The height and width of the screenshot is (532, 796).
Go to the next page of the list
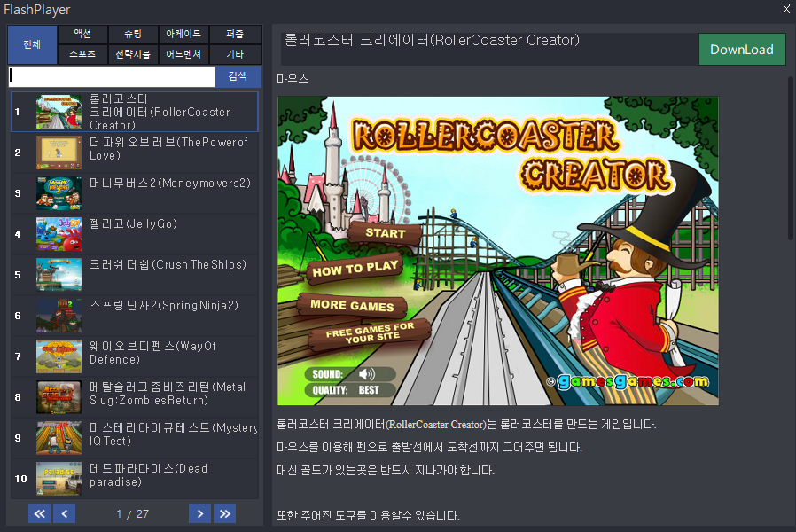tap(199, 513)
